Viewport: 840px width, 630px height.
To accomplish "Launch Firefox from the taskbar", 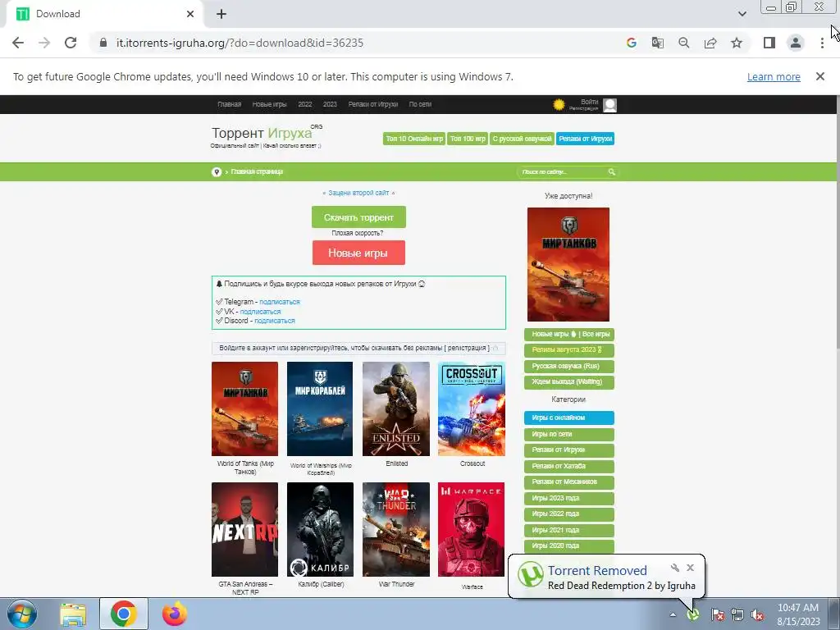I will click(175, 614).
